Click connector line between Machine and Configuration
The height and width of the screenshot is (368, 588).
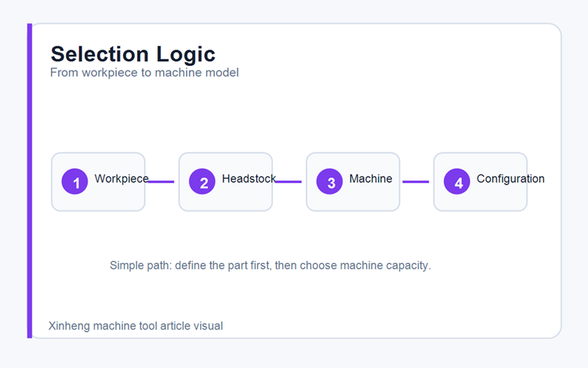point(416,181)
